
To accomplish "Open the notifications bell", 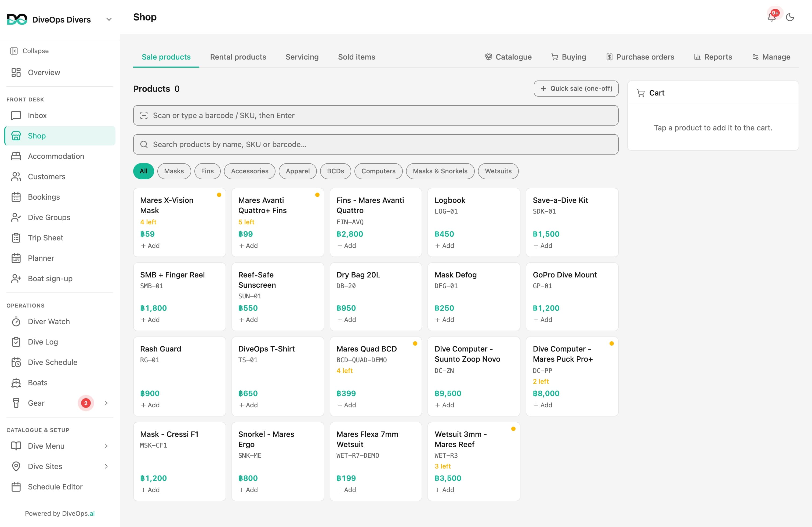I will [x=771, y=17].
